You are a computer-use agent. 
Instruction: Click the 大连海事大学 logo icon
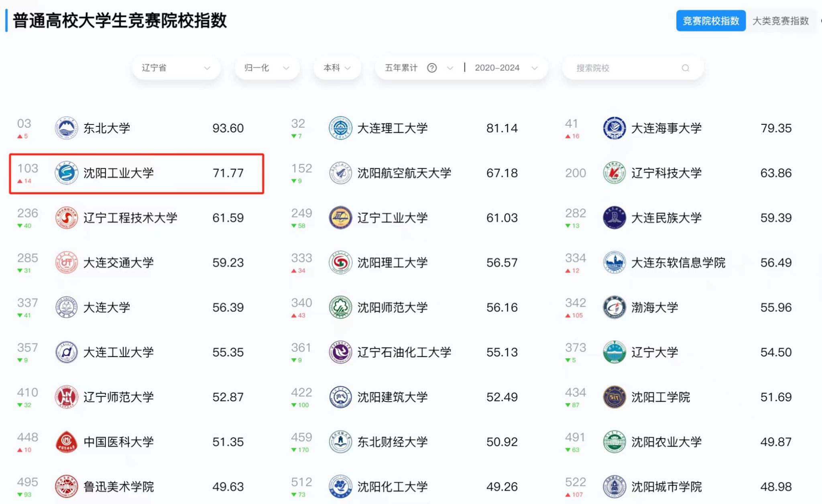614,128
